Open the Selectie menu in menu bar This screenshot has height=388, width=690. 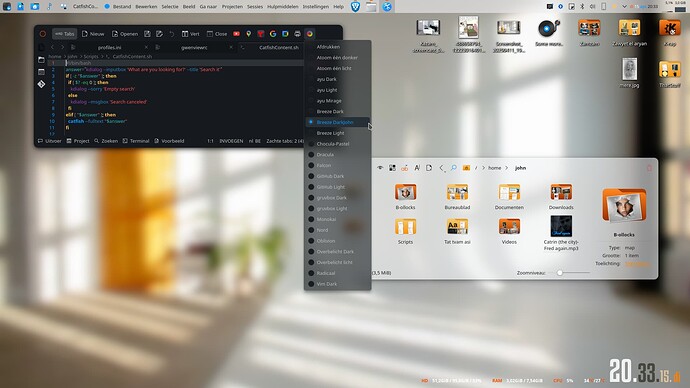click(170, 7)
